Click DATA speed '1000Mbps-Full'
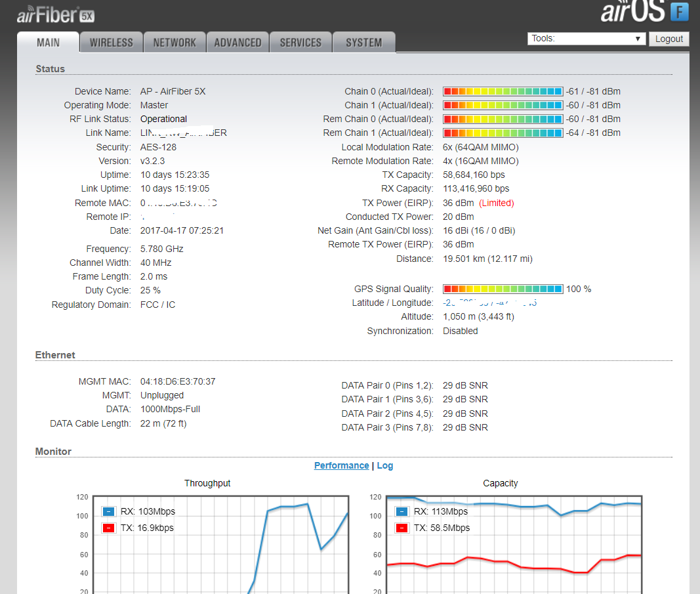The height and width of the screenshot is (594, 700). [x=170, y=410]
